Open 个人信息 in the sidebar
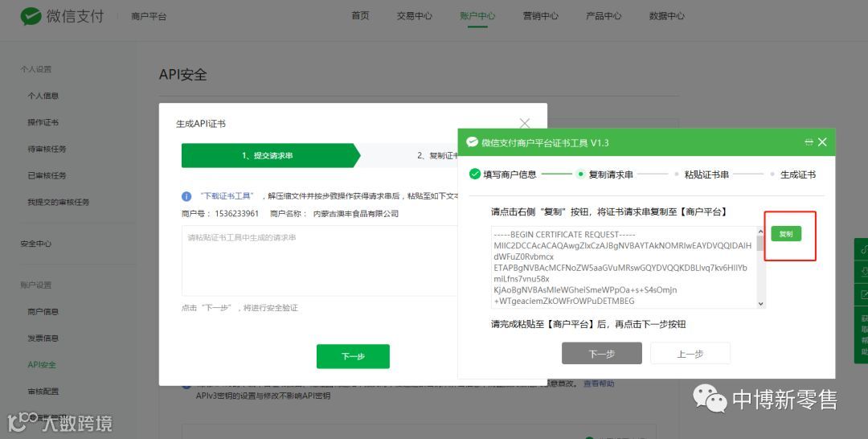868x439 pixels. (43, 96)
